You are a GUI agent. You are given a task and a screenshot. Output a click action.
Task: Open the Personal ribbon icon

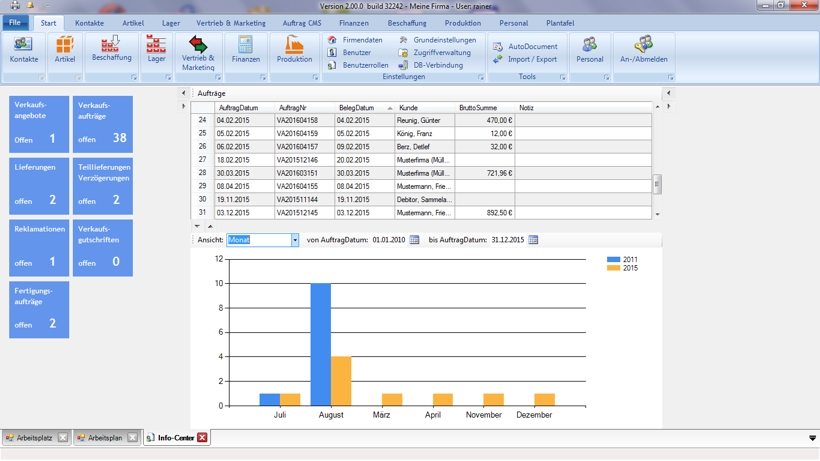point(590,50)
